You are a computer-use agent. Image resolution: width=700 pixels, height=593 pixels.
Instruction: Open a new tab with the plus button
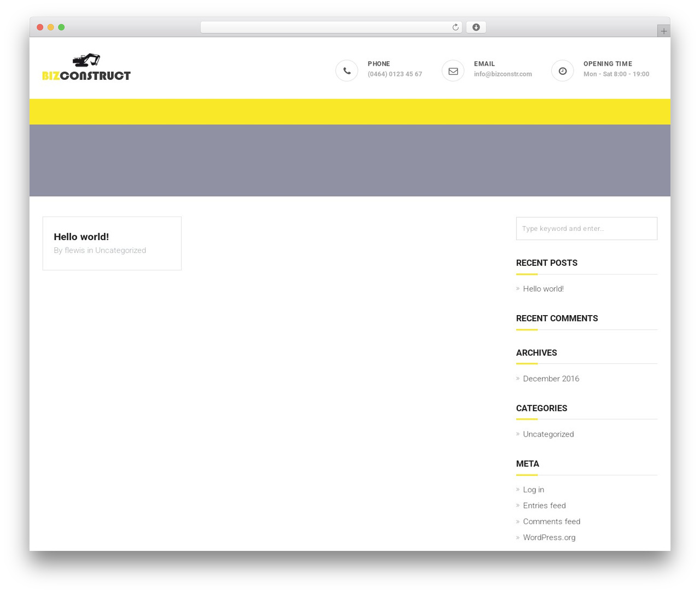pyautogui.click(x=663, y=31)
